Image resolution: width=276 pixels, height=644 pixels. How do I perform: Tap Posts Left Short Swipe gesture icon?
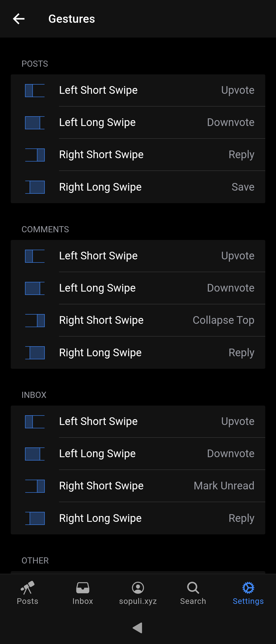(x=35, y=90)
